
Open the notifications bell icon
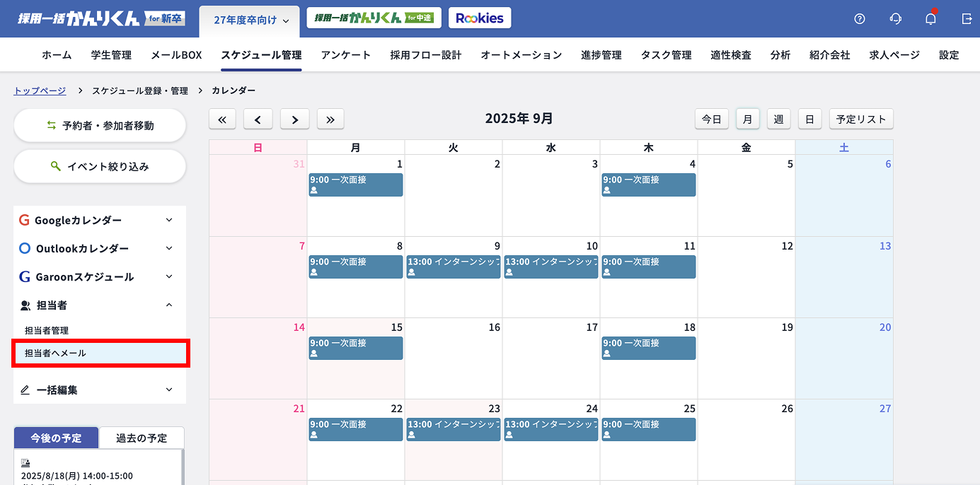click(930, 19)
